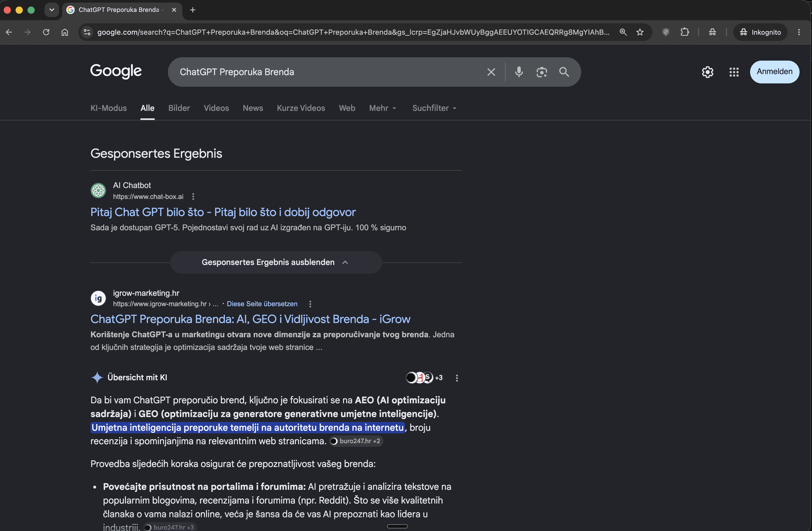Image resolution: width=812 pixels, height=531 pixels.
Task: Open options for igrow-marketing.hr result
Action: point(310,304)
